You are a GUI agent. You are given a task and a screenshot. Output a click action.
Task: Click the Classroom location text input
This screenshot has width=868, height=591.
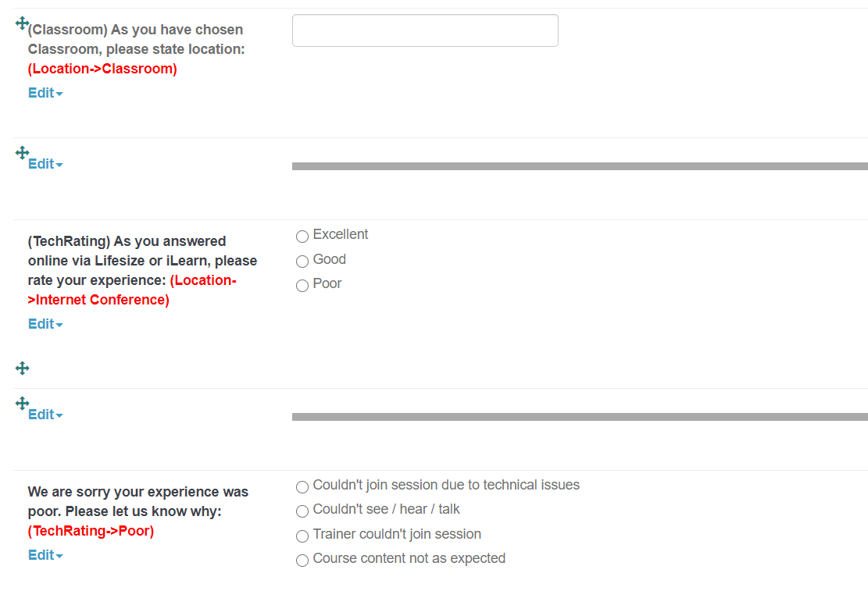coord(425,30)
